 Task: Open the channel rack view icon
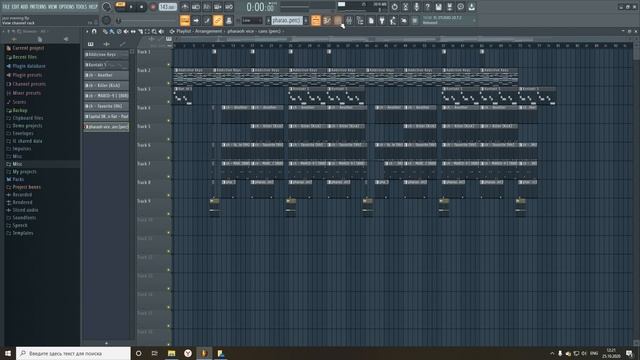[338, 20]
